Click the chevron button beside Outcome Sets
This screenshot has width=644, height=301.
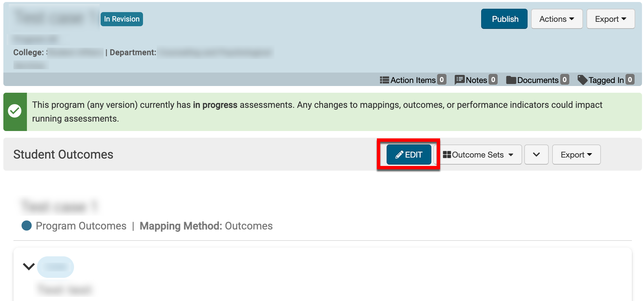coord(536,155)
